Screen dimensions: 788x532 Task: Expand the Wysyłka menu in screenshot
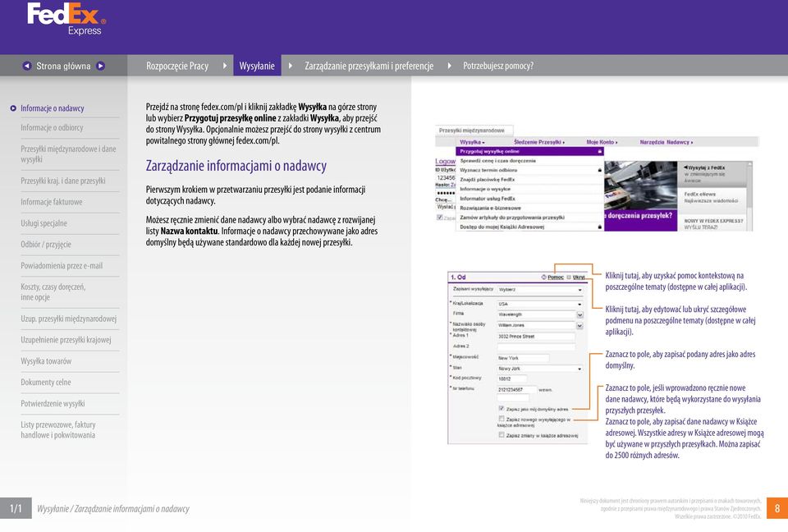coord(472,142)
